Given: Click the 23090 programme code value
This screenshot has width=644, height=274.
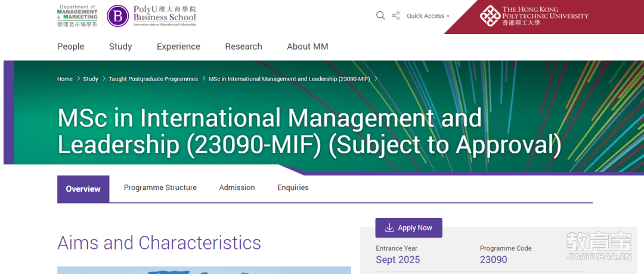Looking at the screenshot, I should pos(493,260).
